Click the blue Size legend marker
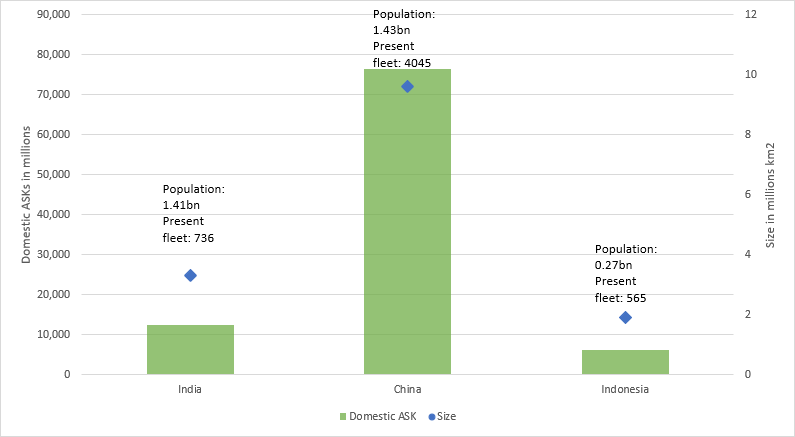795x437 pixels. click(432, 417)
